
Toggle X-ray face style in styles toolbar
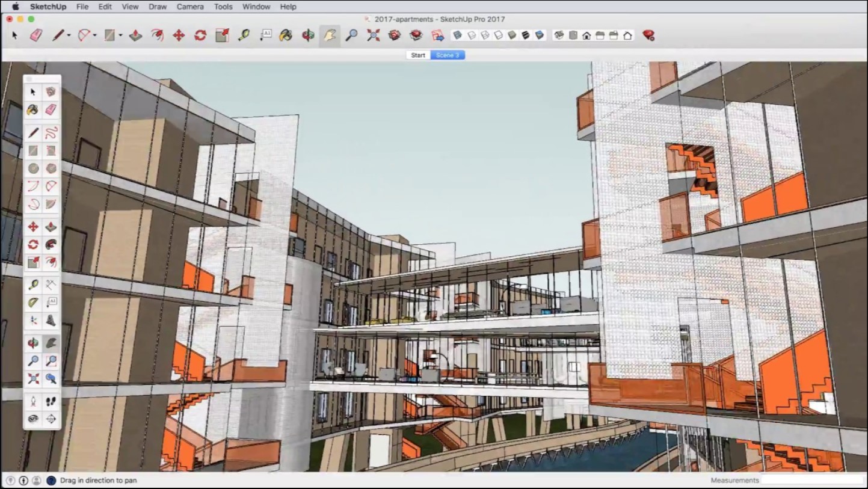pos(458,35)
